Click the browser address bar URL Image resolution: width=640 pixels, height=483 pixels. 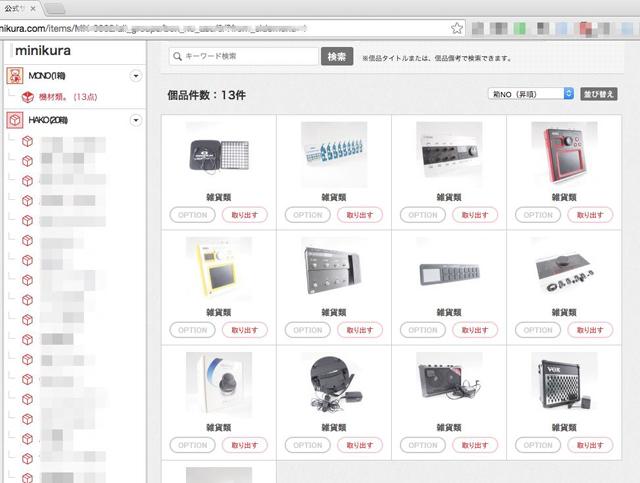pos(153,29)
